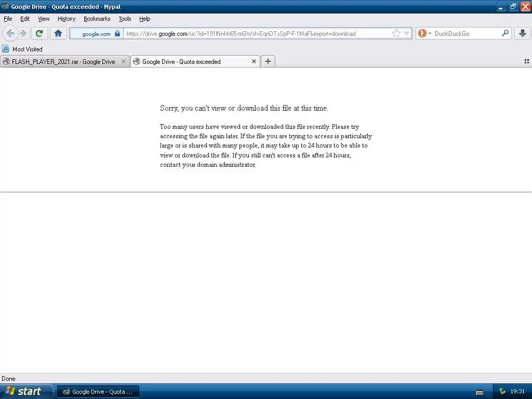Open the File menu

coord(8,19)
